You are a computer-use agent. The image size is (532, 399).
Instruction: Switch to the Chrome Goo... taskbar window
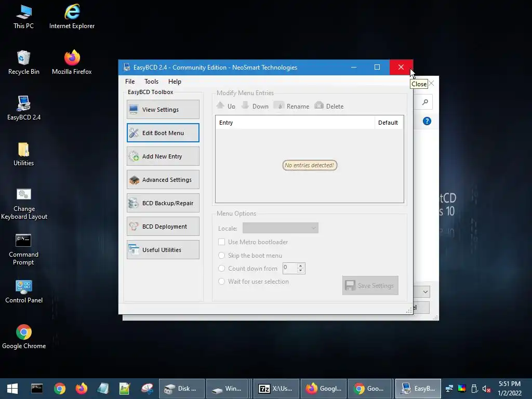pyautogui.click(x=371, y=389)
